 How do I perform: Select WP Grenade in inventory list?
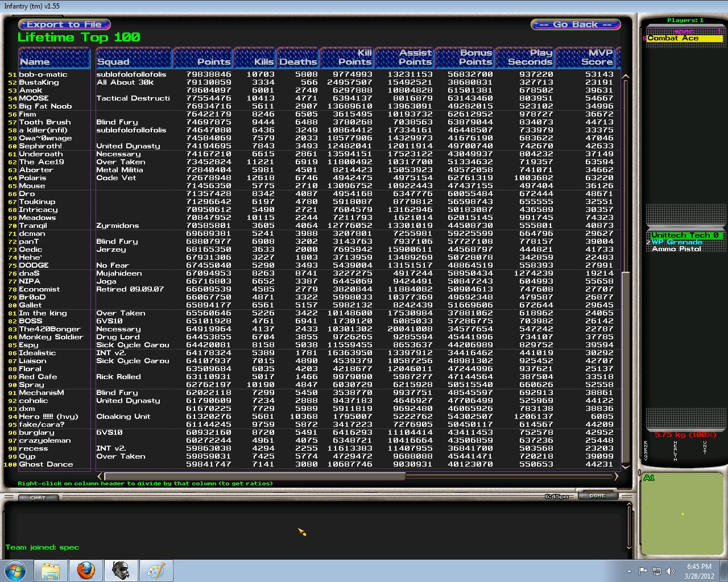tap(677, 242)
